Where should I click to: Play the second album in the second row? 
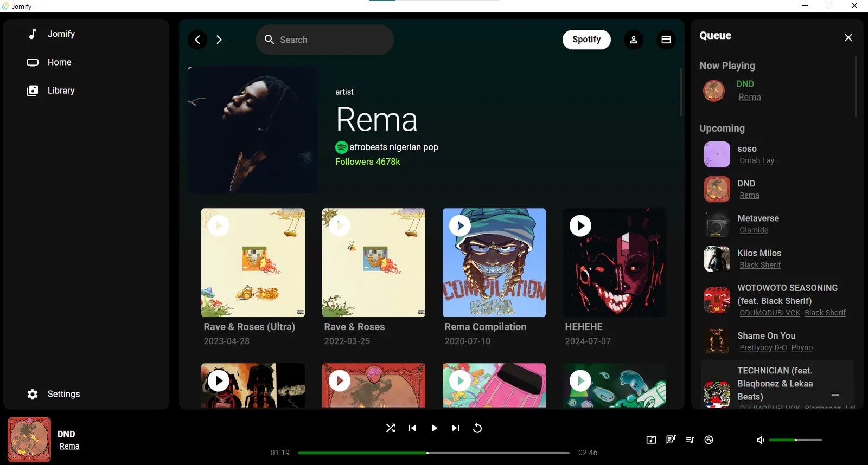click(x=340, y=381)
